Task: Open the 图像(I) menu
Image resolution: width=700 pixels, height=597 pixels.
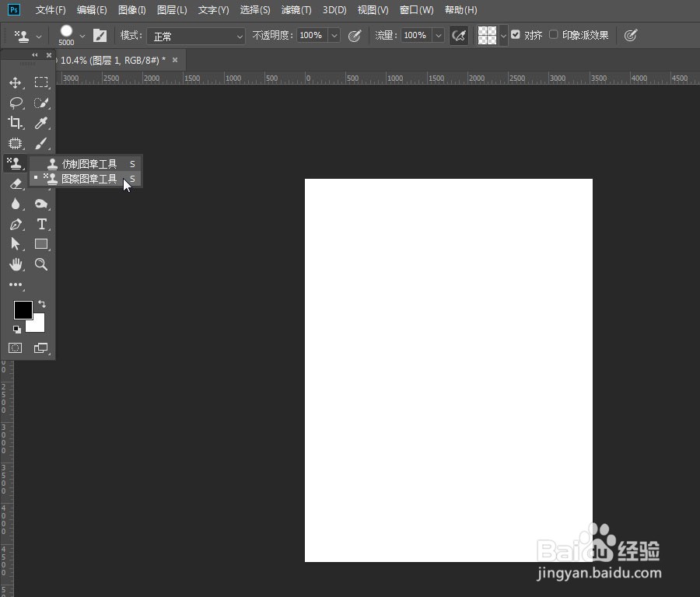Action: pyautogui.click(x=132, y=10)
